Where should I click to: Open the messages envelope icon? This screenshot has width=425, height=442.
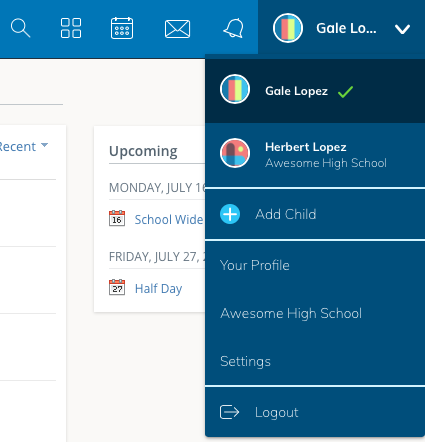tap(177, 29)
